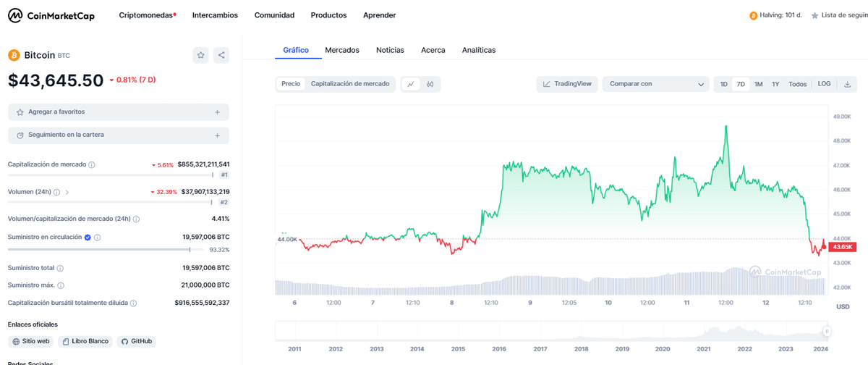
Task: Open the info icon beside Capitalización de mercado
Action: coord(92,165)
